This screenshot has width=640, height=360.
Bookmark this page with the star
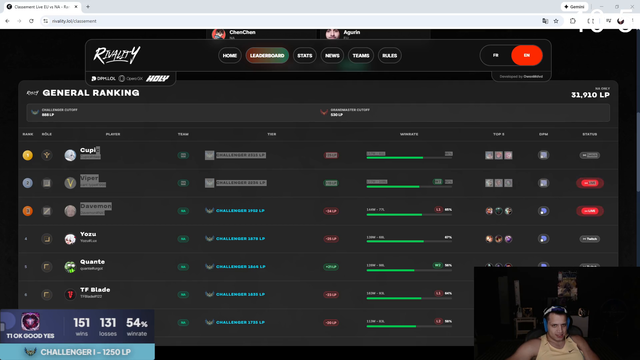click(x=556, y=21)
